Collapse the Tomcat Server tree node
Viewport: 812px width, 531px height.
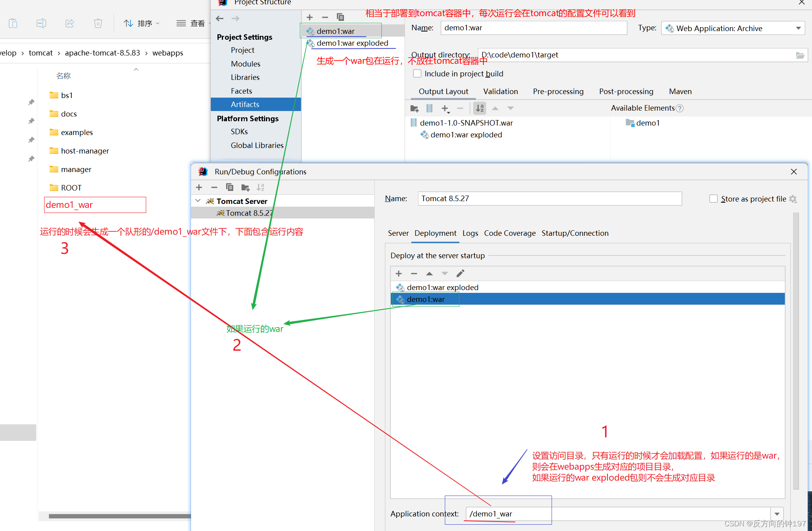(x=198, y=201)
